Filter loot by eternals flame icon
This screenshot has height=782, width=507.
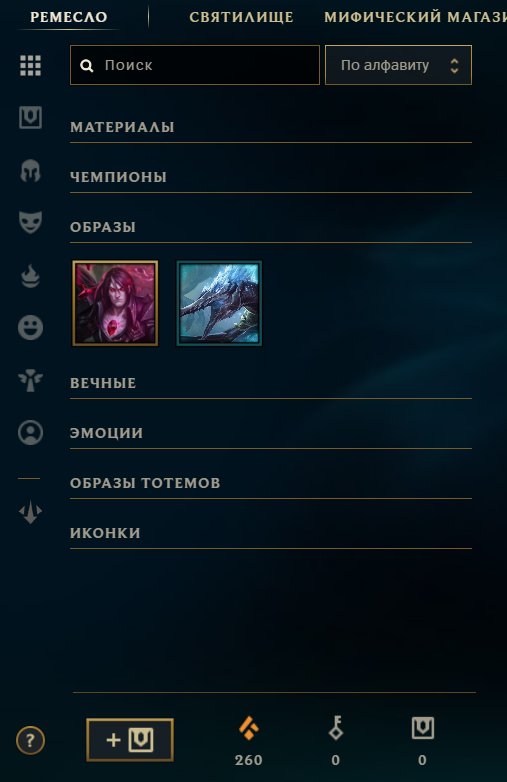[30, 276]
